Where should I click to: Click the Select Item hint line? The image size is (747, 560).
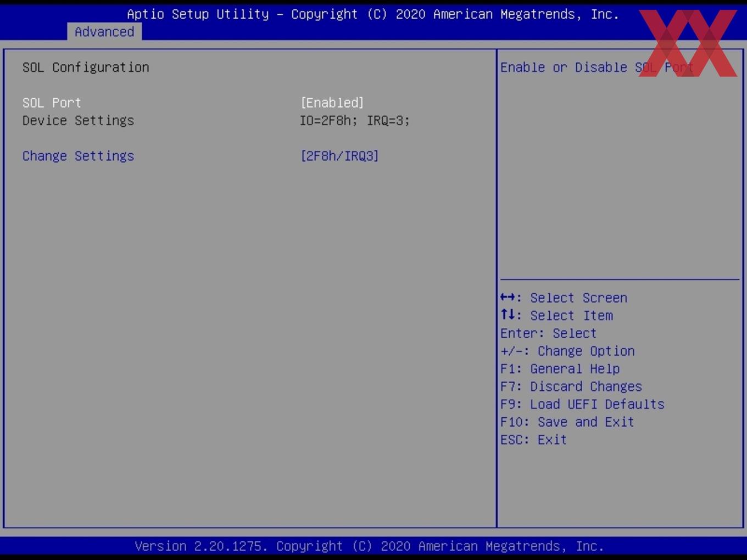tap(556, 315)
